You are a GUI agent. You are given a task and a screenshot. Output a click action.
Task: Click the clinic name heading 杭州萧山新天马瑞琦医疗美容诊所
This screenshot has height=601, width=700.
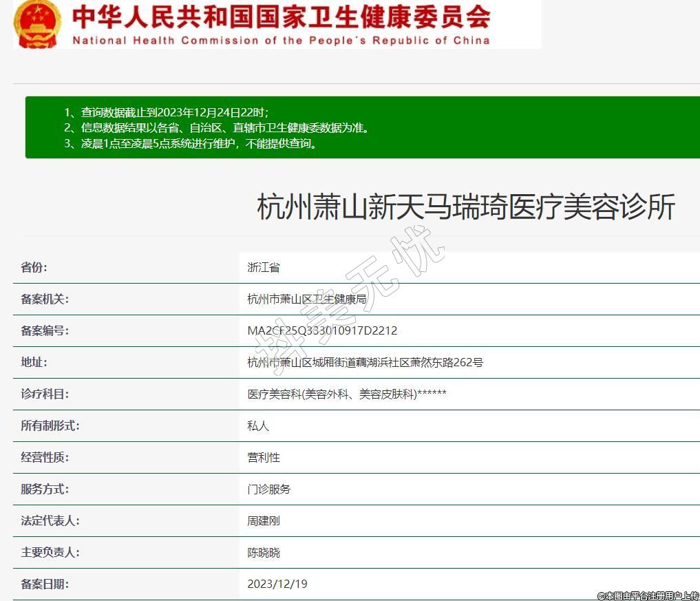tap(465, 207)
